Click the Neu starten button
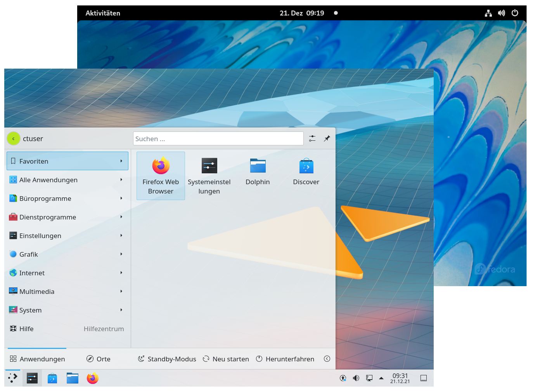The image size is (533, 392). tap(226, 359)
